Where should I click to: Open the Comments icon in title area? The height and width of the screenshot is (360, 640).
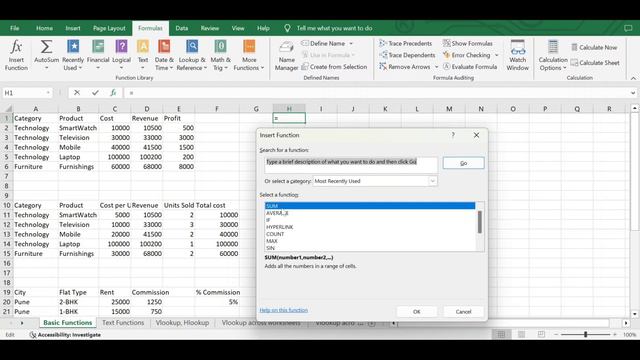[x=628, y=28]
